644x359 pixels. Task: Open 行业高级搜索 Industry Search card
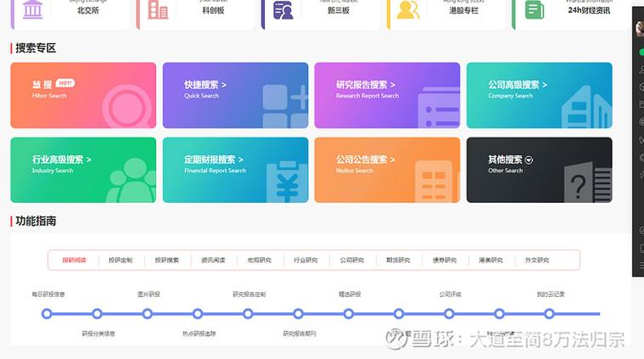83,170
